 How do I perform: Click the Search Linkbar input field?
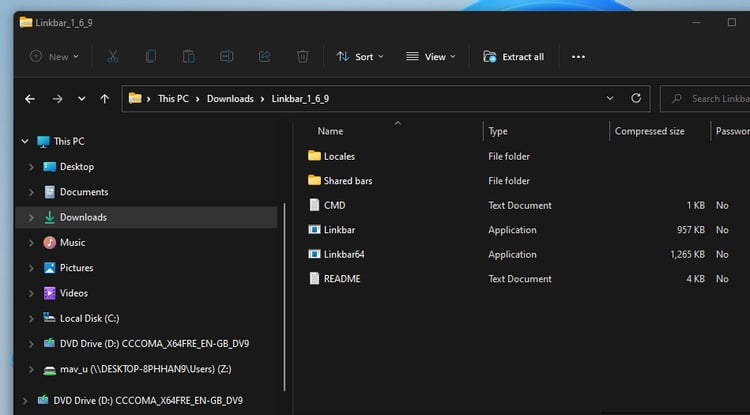coord(705,98)
